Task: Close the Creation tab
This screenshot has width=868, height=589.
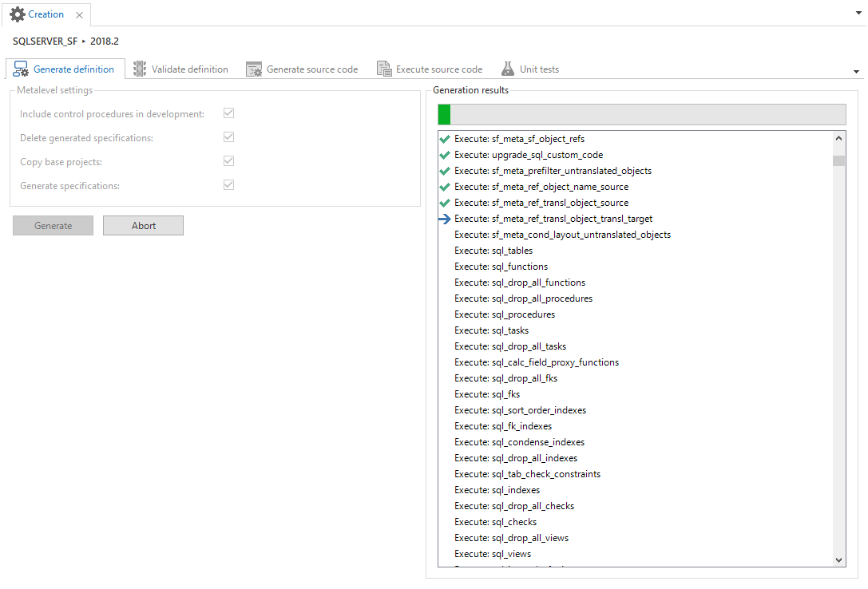Action: click(x=79, y=15)
